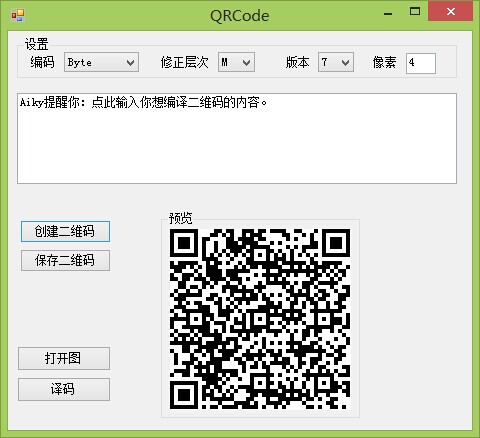Screen dimensions: 480x438
Task: Click the QR code preview image
Action: 260,319
